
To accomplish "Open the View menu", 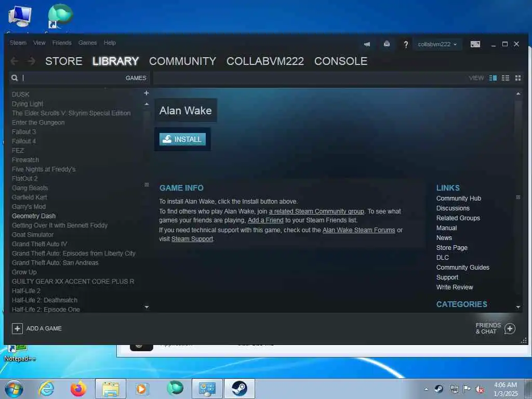I will coord(39,43).
